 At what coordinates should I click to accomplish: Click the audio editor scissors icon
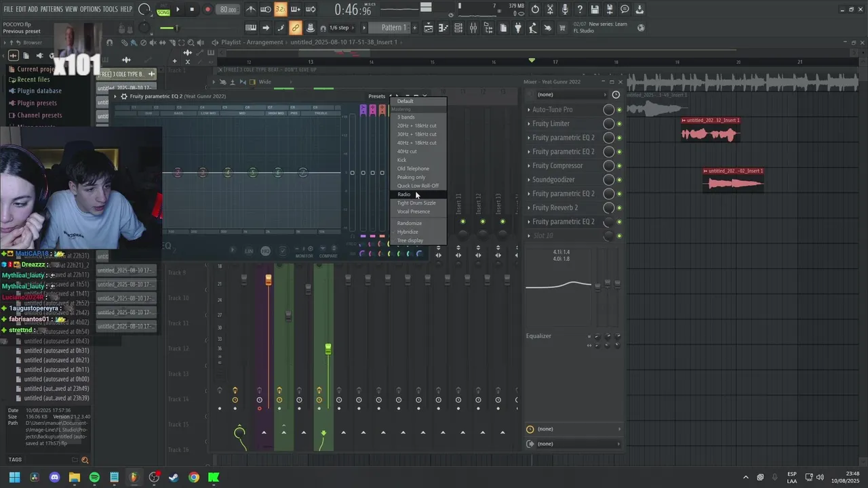[550, 9]
